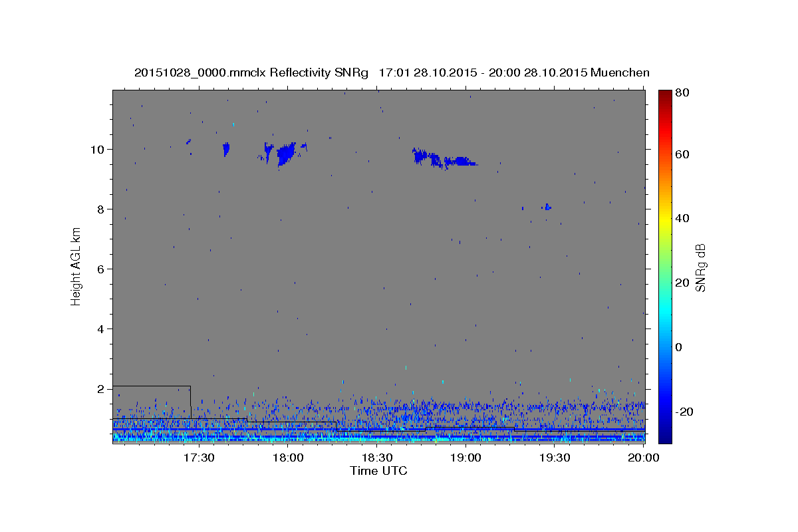Click the yellow region of the colorbar
The height and width of the screenshot is (532, 798).
pos(665,218)
